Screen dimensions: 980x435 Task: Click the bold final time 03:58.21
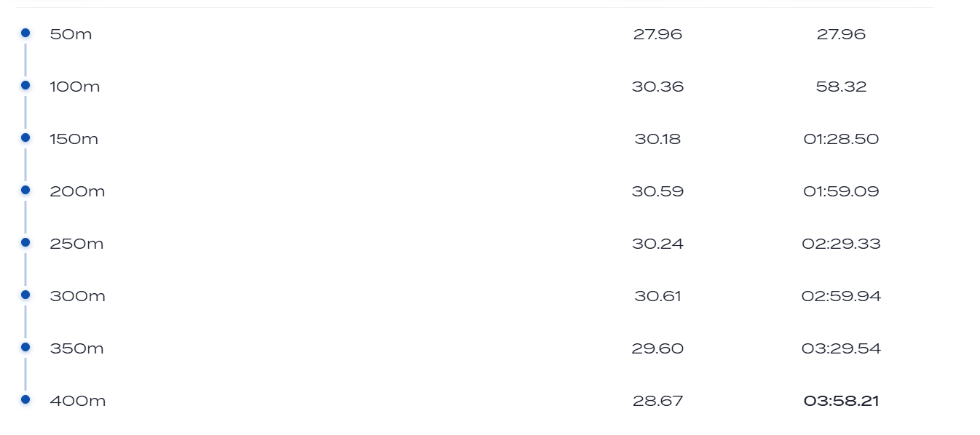pyautogui.click(x=841, y=401)
